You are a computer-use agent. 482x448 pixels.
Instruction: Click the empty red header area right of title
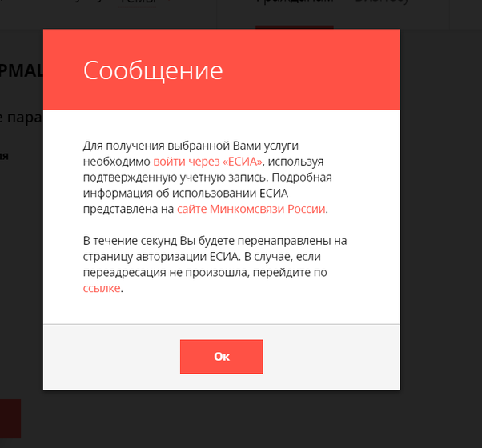click(x=320, y=70)
